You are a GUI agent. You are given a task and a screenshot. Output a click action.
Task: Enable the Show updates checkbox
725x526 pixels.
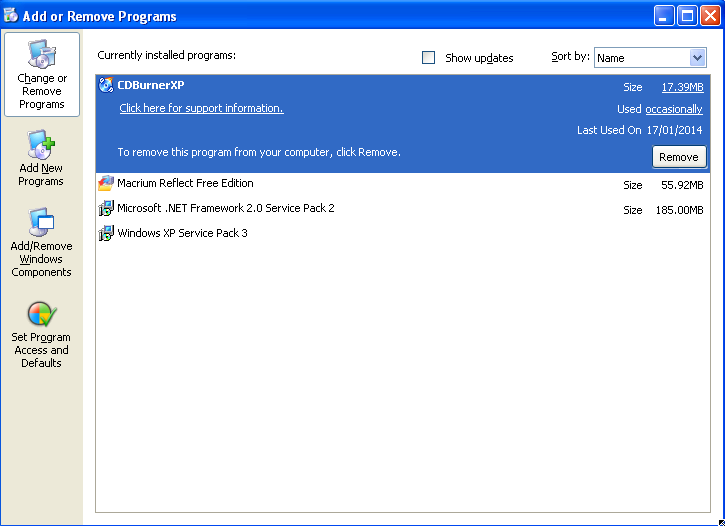pyautogui.click(x=429, y=58)
